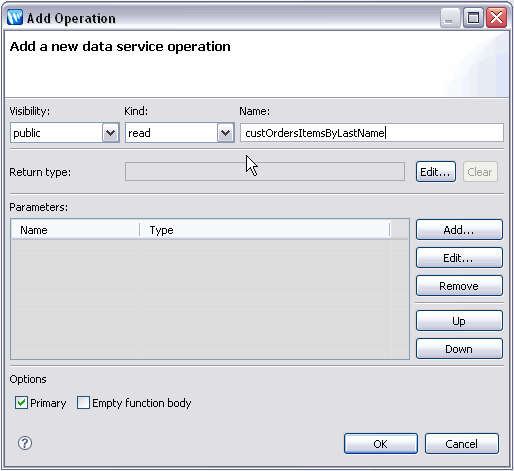This screenshot has width=514, height=471.
Task: Confirm the dialog with OK
Action: pos(381,444)
